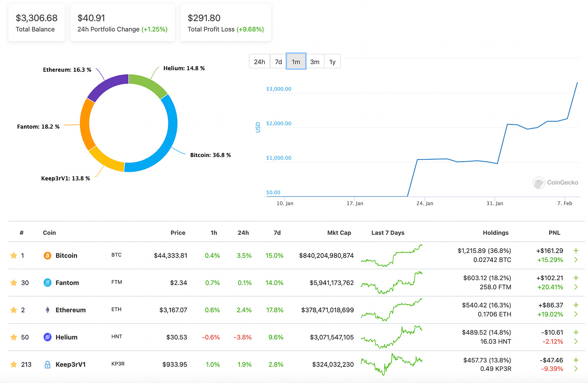Click the $291.80 Total Profit Loss card
Image resolution: width=588 pixels, height=383 pixels.
226,23
